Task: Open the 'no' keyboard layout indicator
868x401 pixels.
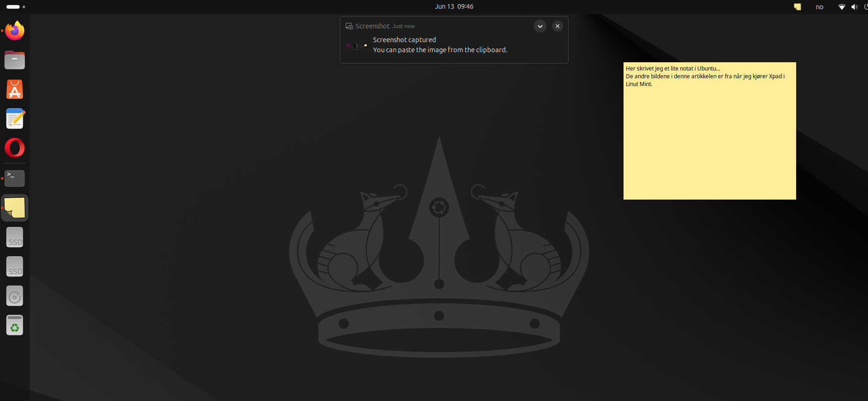Action: 819,7
